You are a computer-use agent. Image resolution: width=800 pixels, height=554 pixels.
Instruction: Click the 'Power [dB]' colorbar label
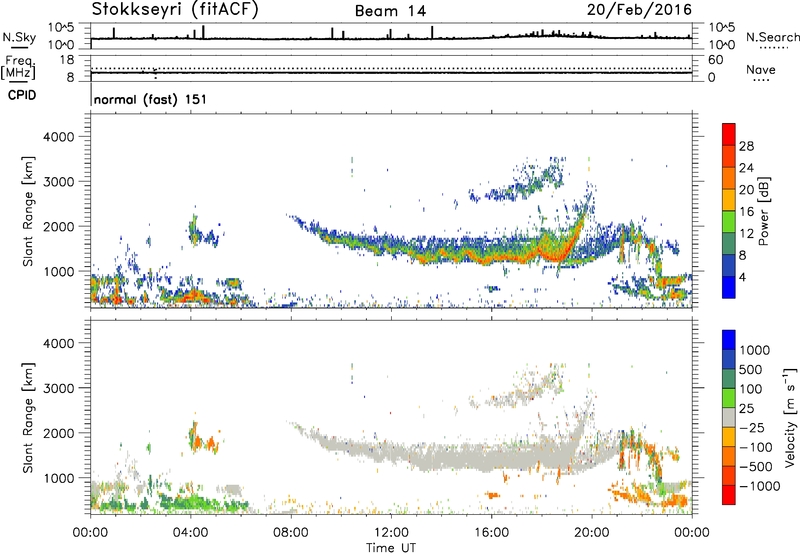point(763,211)
